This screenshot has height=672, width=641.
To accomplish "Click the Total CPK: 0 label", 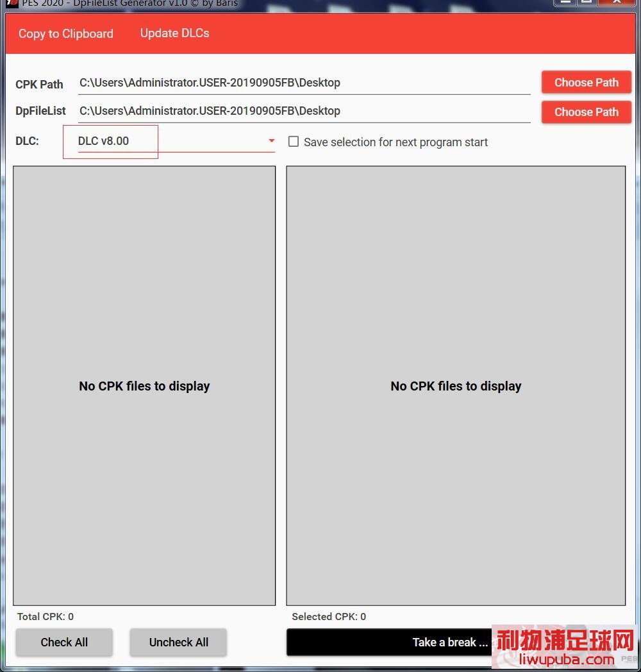I will pyautogui.click(x=46, y=616).
